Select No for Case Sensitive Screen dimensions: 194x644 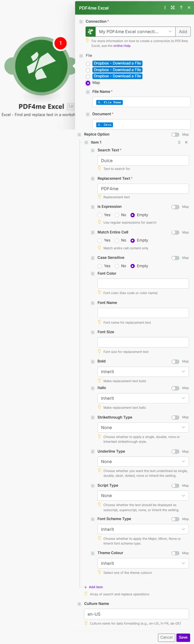(x=117, y=266)
